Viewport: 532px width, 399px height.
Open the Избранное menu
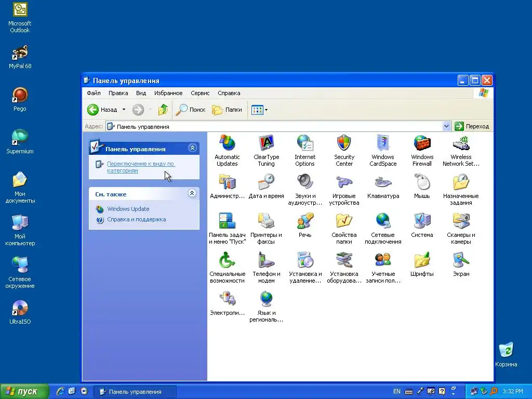click(168, 93)
